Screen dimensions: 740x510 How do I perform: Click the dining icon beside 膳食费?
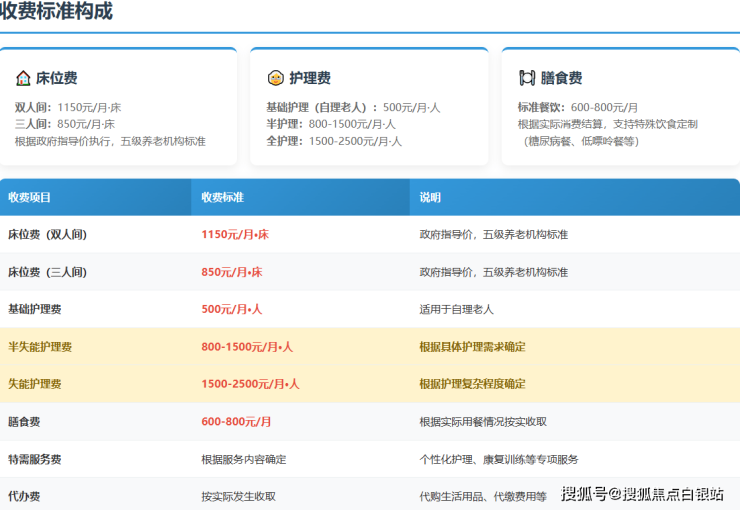pos(527,78)
